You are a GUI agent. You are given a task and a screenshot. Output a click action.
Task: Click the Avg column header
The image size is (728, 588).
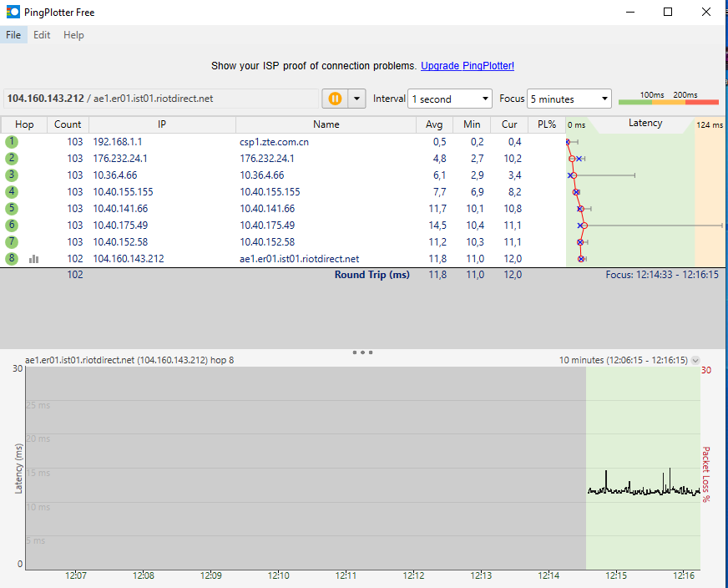click(434, 124)
